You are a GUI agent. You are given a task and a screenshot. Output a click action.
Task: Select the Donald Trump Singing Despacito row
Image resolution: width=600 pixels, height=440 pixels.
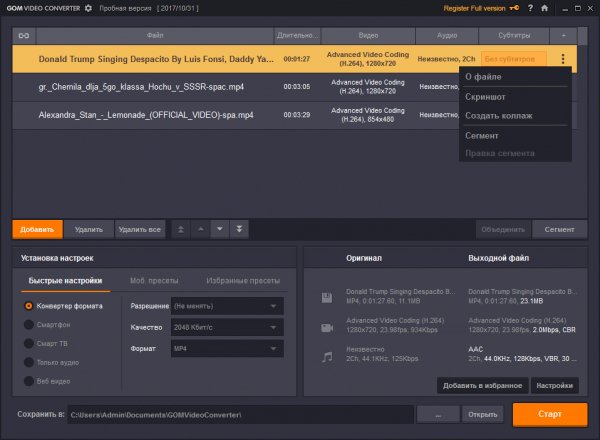pyautogui.click(x=295, y=59)
